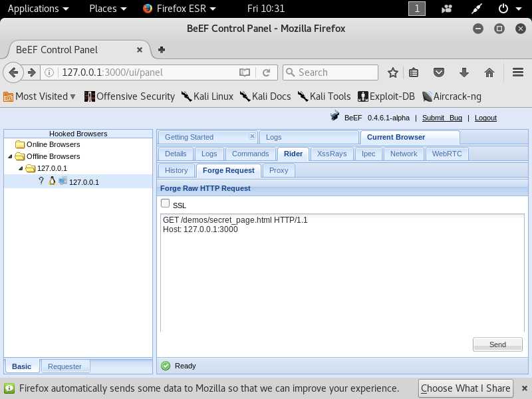Open the WebRTC tab
The width and height of the screenshot is (532, 399).
click(x=446, y=154)
